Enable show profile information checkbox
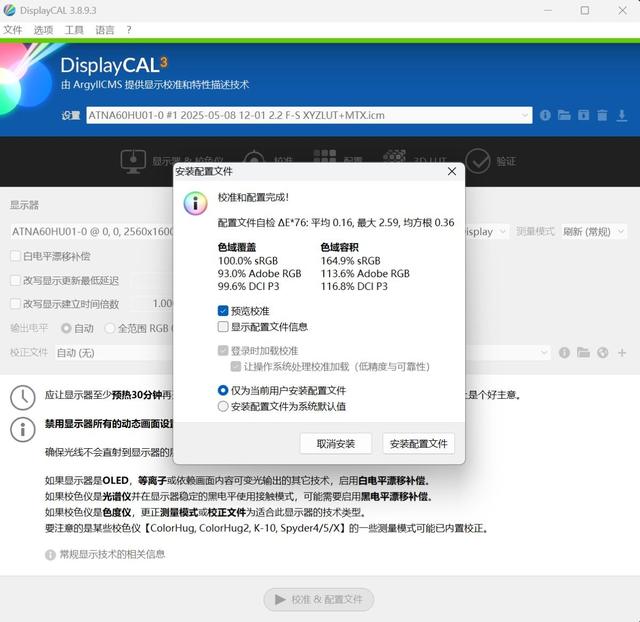This screenshot has height=622, width=640. pyautogui.click(x=223, y=327)
